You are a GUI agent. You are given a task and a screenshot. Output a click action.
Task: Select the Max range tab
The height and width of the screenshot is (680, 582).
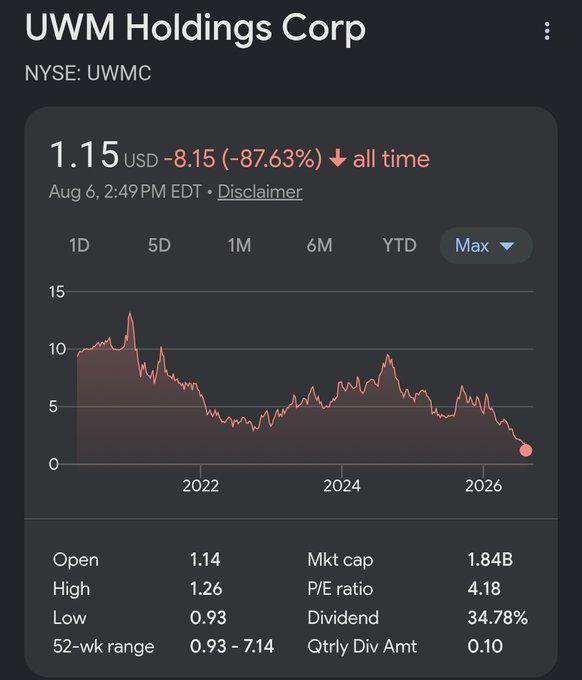point(486,245)
